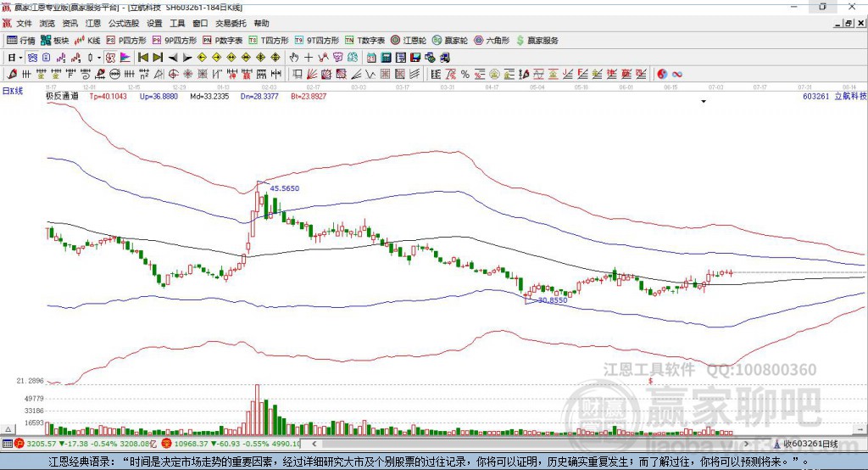Viewport: 868px width, 470px height.
Task: Click the 极反通道 indicator name
Action: (62, 96)
